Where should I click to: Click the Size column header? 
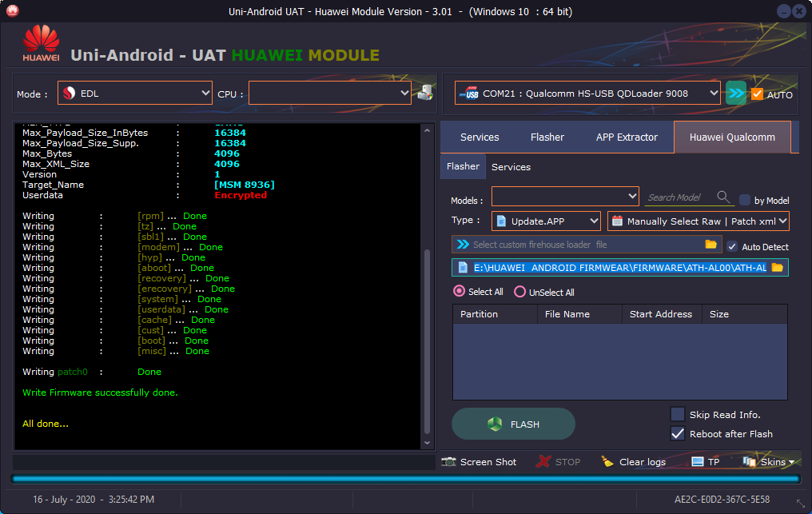click(x=745, y=314)
